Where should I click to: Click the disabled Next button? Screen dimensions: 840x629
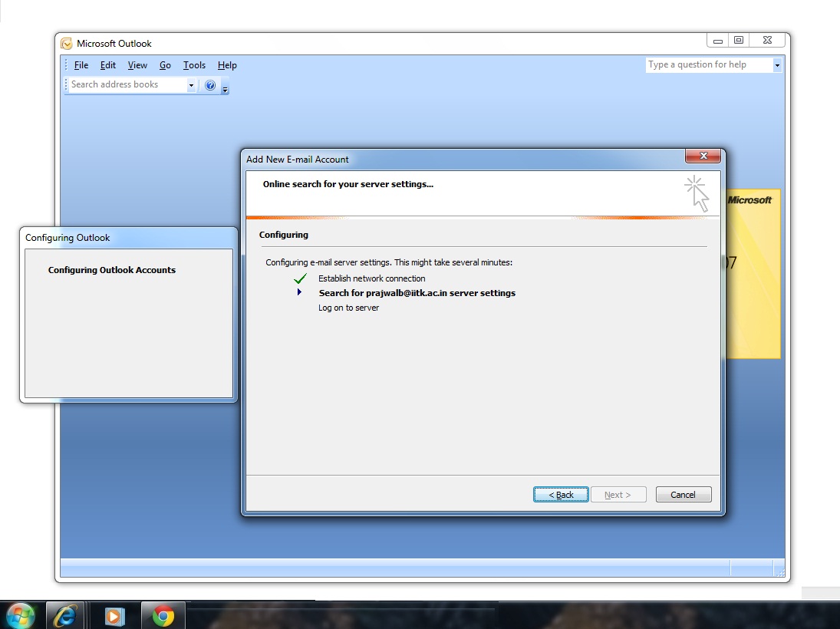coord(618,495)
